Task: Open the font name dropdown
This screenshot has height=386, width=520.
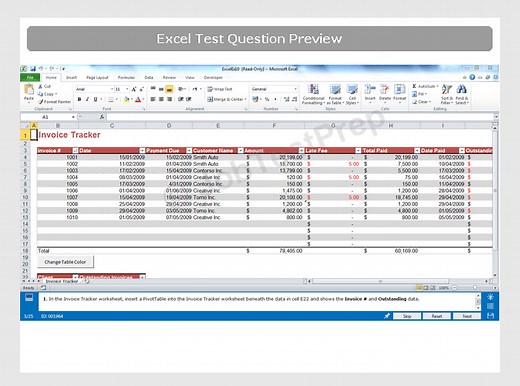Action: click(112, 89)
